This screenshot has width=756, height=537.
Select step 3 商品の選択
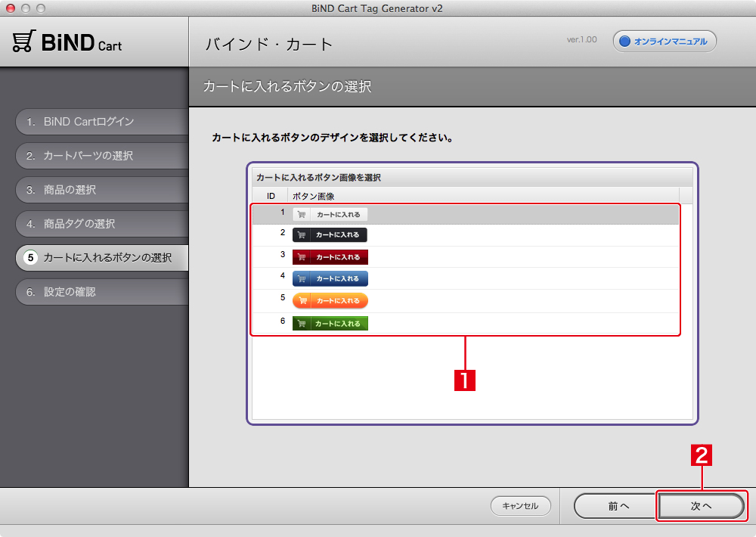click(x=102, y=190)
